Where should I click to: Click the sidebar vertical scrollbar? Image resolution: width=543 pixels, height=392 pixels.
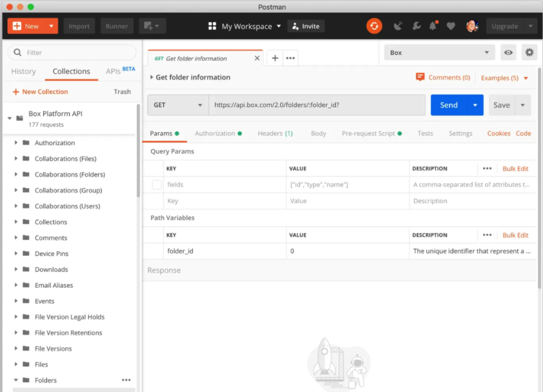pos(138,151)
